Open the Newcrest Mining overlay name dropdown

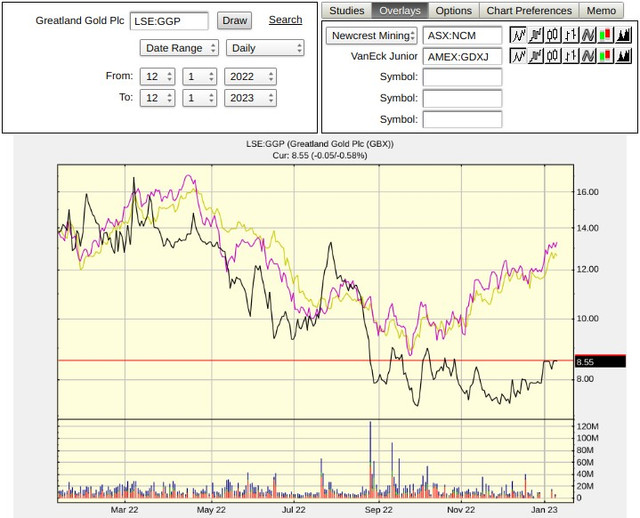pos(371,36)
